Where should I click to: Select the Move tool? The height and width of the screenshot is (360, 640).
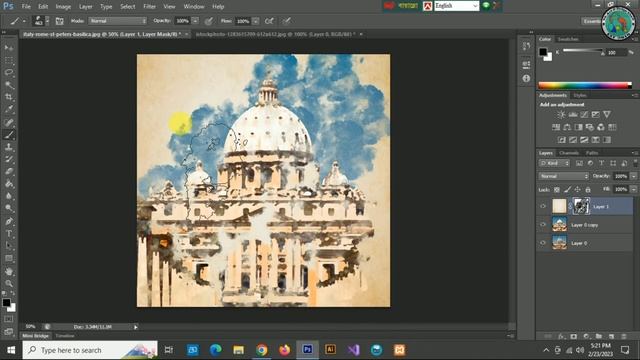[9, 48]
